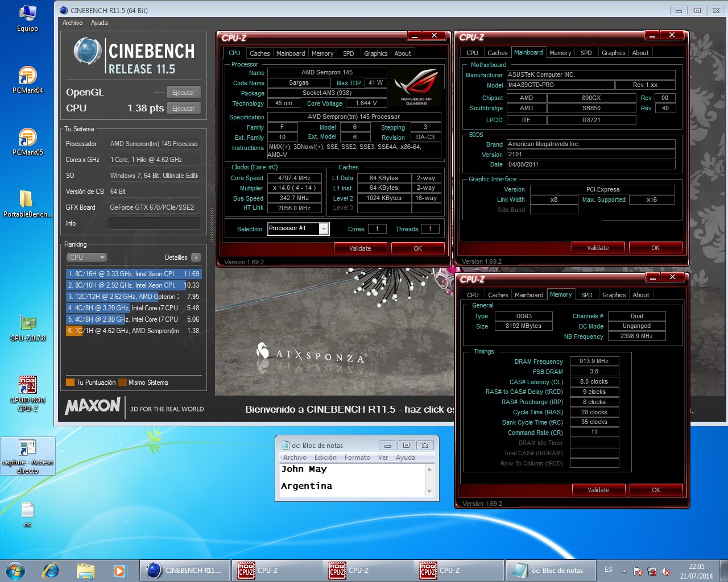Click the Action Center flag tray icon
This screenshot has width=728, height=582.
(638, 571)
